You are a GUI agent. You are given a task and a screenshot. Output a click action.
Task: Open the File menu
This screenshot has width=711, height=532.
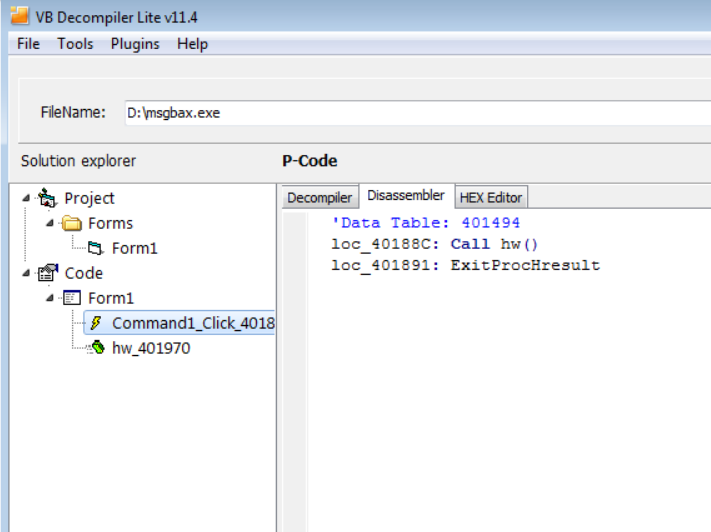pos(28,44)
